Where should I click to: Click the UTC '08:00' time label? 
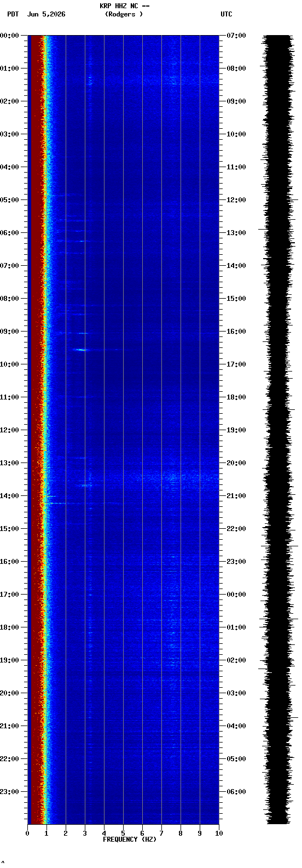(x=236, y=68)
